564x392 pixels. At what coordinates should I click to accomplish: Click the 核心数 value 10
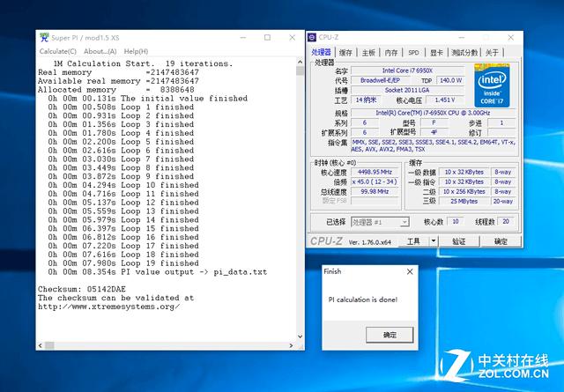456,221
